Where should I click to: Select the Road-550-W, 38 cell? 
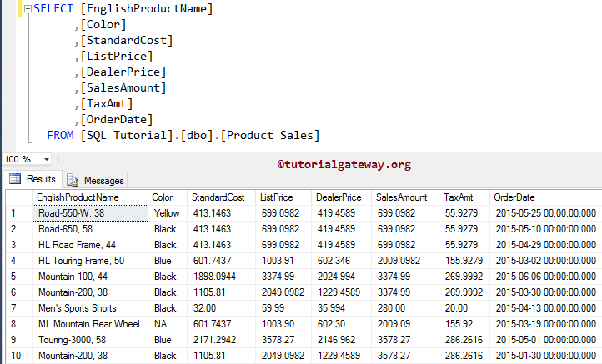coord(90,213)
